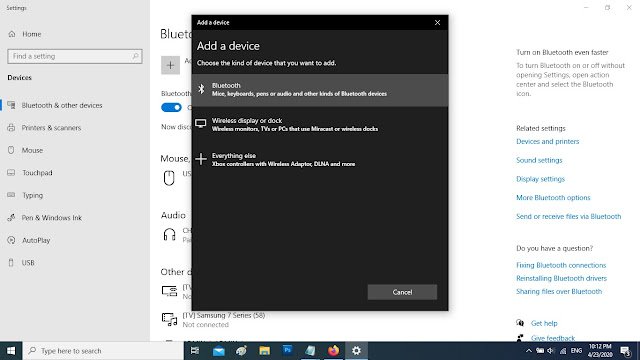Open Firefox from the taskbar
The image size is (640, 360).
pyautogui.click(x=333, y=351)
